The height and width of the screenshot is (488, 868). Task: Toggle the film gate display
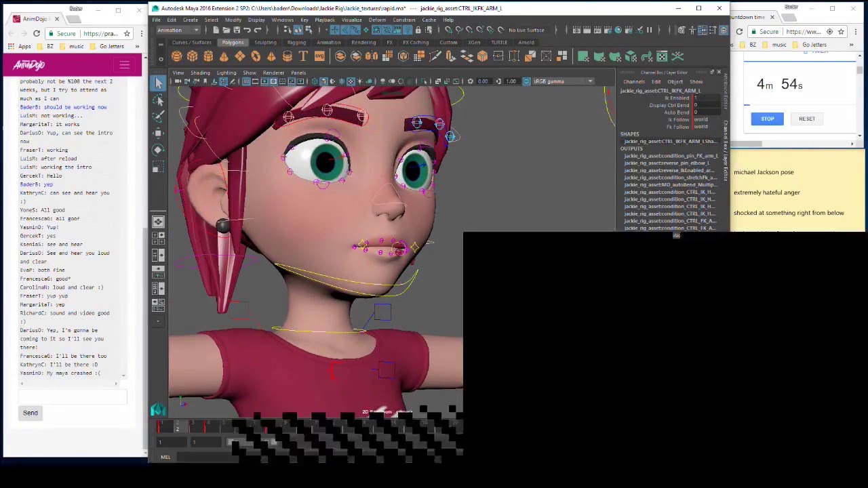pos(255,81)
